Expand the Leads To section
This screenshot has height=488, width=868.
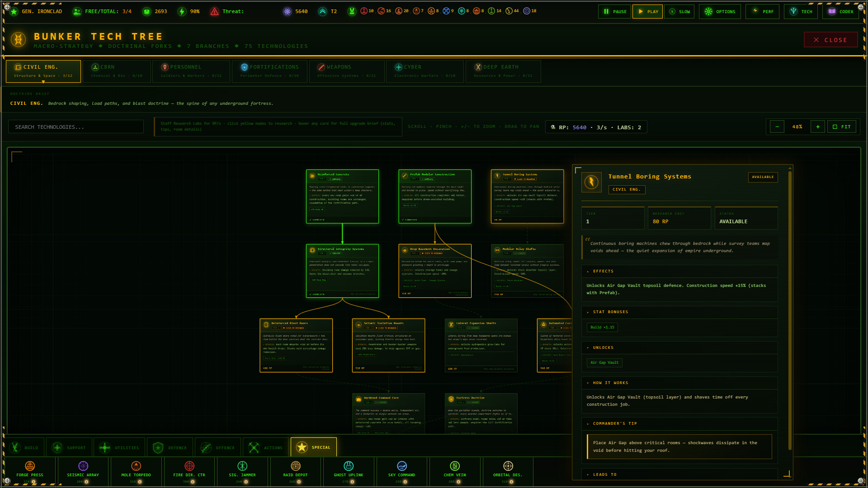point(679,474)
